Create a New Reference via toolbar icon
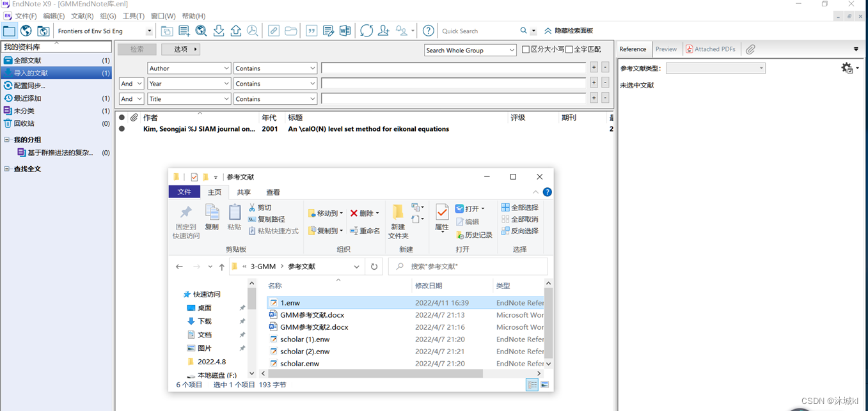 tap(184, 31)
